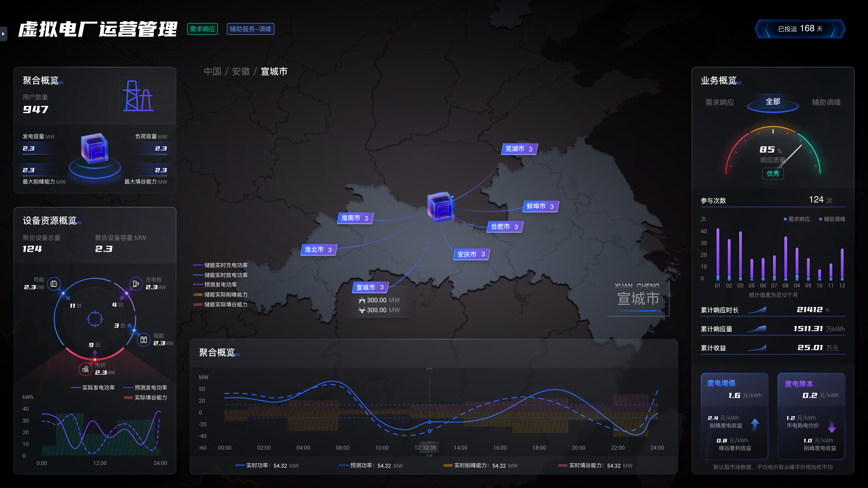Click the blue upward arrow in 度电增值 card
Image resolution: width=868 pixels, height=488 pixels.
tap(755, 425)
